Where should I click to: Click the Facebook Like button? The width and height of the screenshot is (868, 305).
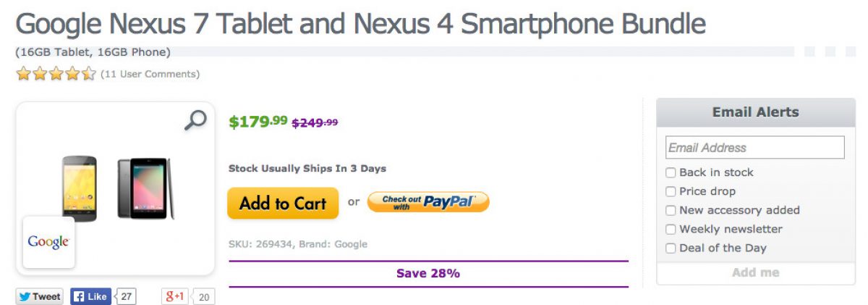click(90, 296)
